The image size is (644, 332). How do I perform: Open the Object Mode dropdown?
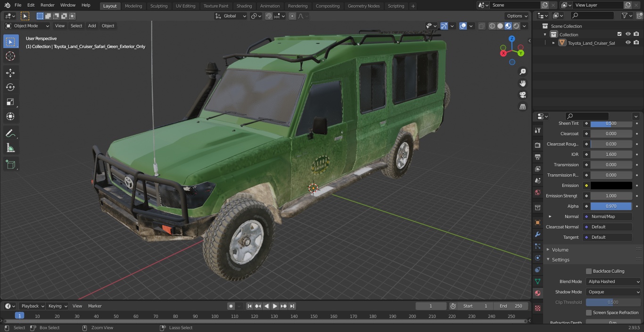tap(27, 26)
